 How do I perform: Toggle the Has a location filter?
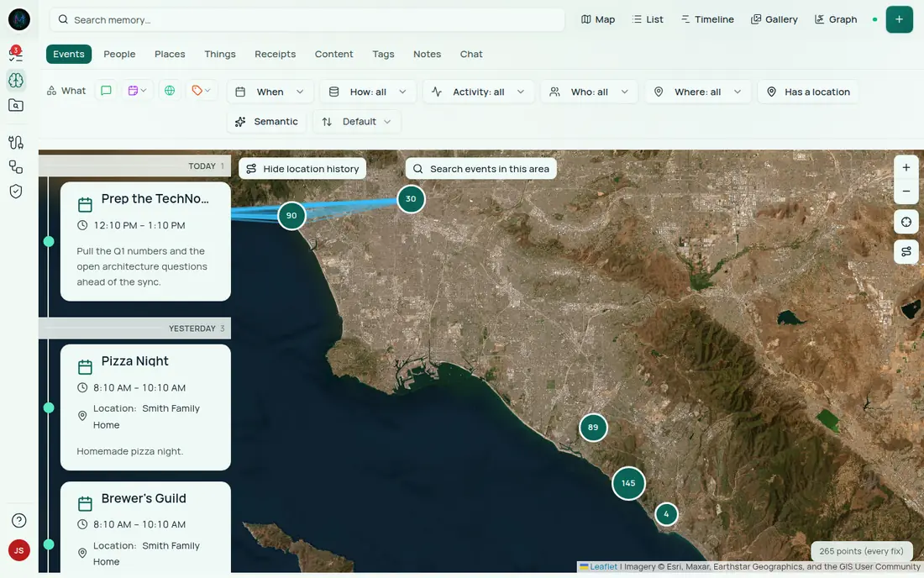(808, 92)
